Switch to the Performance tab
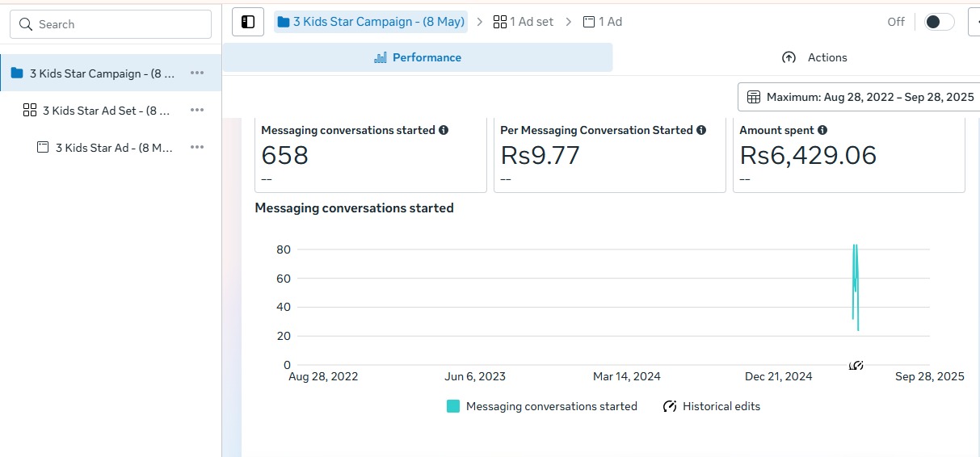 point(418,57)
